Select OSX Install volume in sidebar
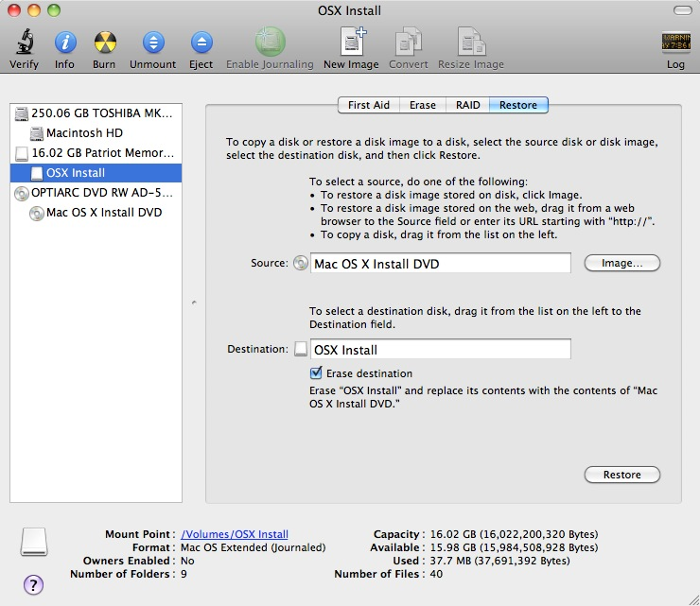The image size is (700, 606). [x=96, y=173]
